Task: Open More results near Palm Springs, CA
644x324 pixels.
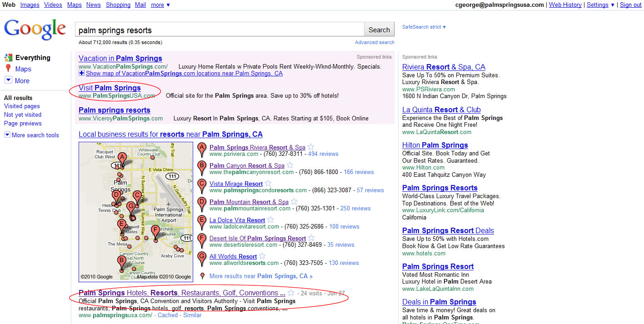Action: pos(261,276)
